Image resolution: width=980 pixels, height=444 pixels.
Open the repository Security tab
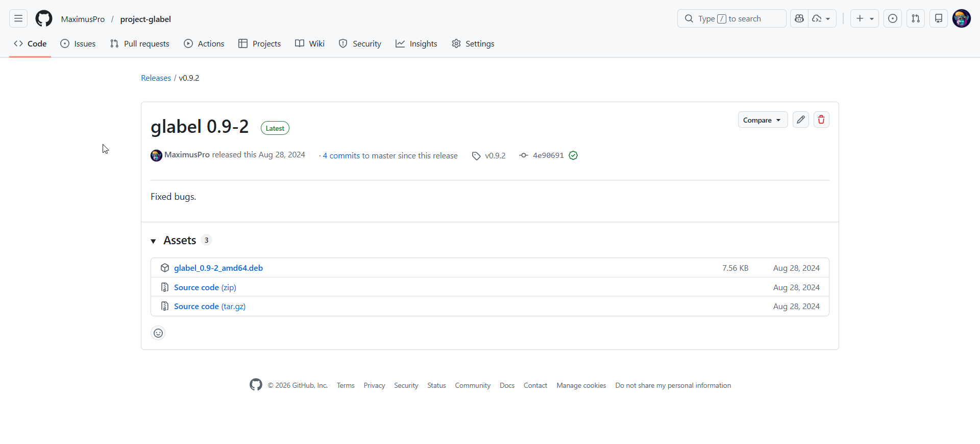(x=360, y=44)
